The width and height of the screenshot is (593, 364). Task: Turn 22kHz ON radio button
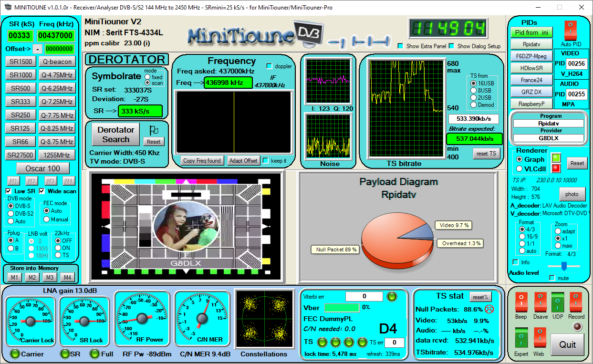point(58,248)
